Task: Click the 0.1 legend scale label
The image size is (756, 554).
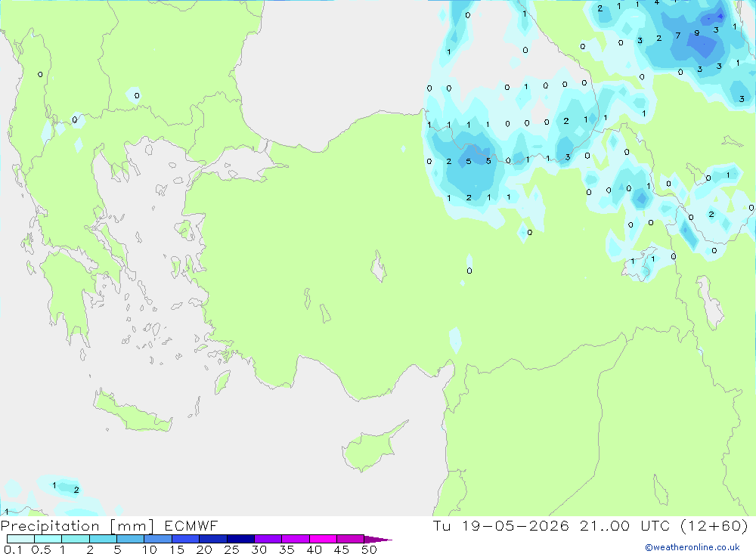Action: [13, 549]
